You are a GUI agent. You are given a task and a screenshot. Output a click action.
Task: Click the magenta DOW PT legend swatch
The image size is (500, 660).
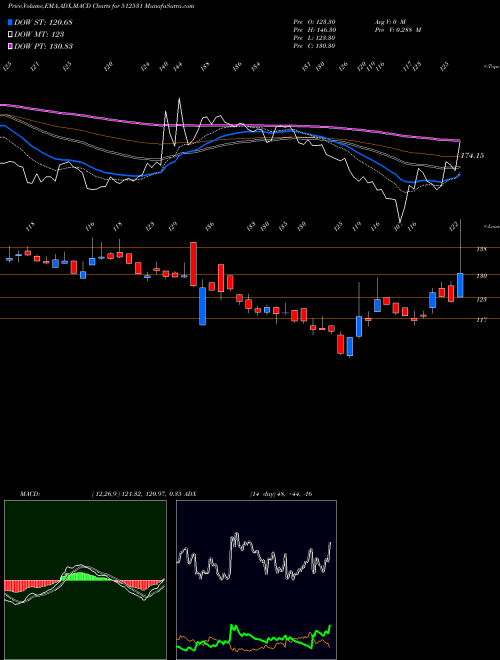coord(10,46)
